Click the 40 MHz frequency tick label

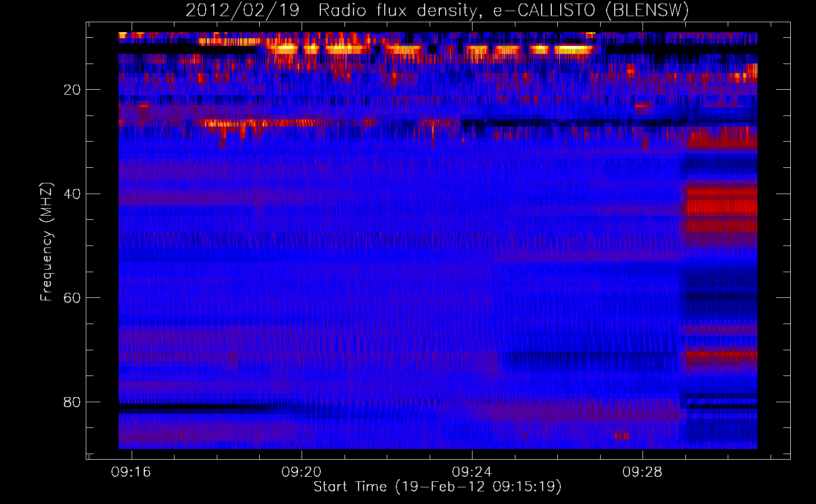click(x=72, y=194)
